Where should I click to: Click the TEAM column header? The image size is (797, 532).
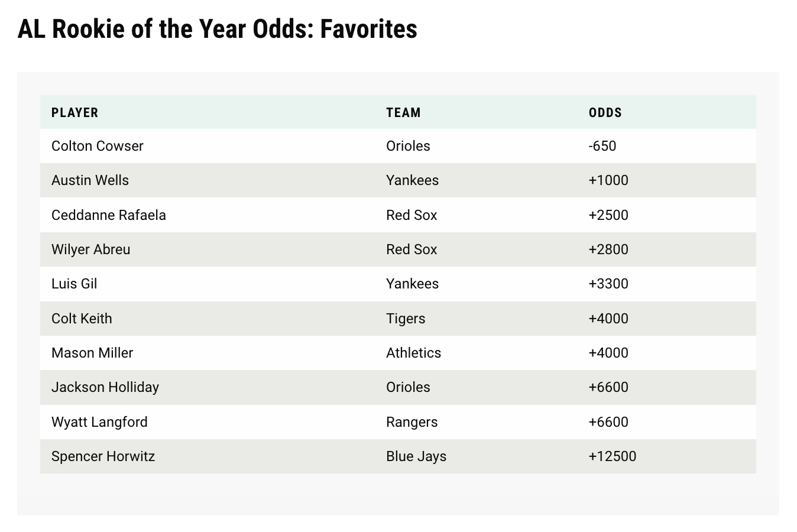pos(403,112)
